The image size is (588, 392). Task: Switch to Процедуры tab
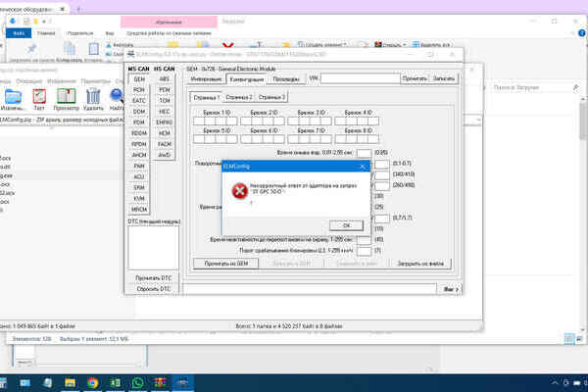[286, 79]
